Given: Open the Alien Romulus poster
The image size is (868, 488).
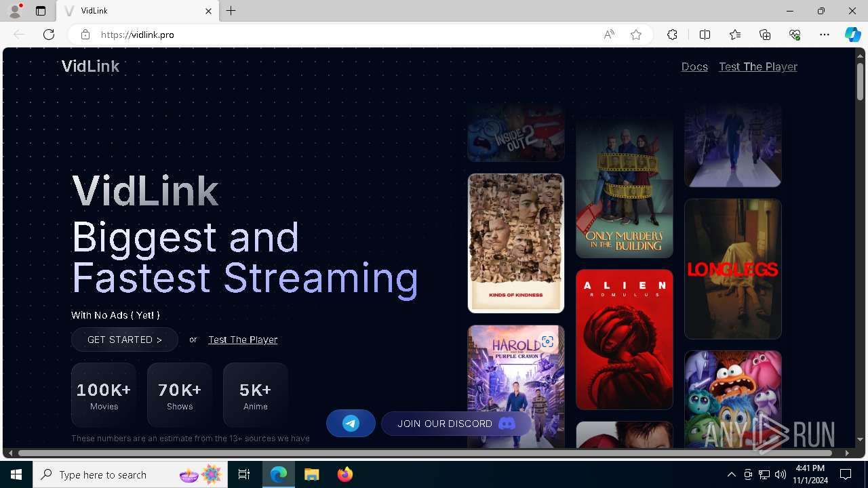Looking at the screenshot, I should pos(625,340).
